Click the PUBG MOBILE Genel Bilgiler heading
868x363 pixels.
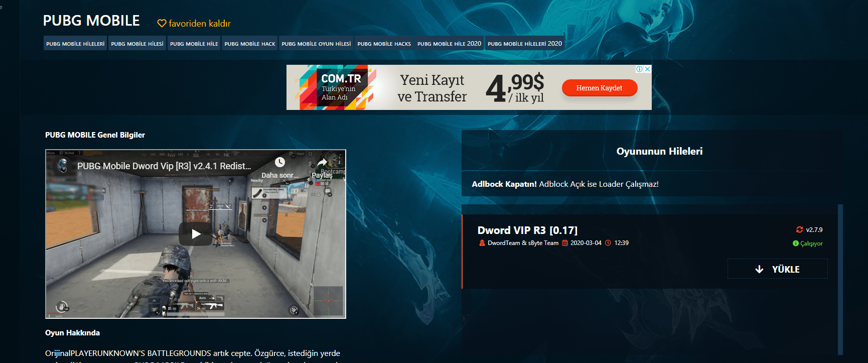pyautogui.click(x=95, y=135)
